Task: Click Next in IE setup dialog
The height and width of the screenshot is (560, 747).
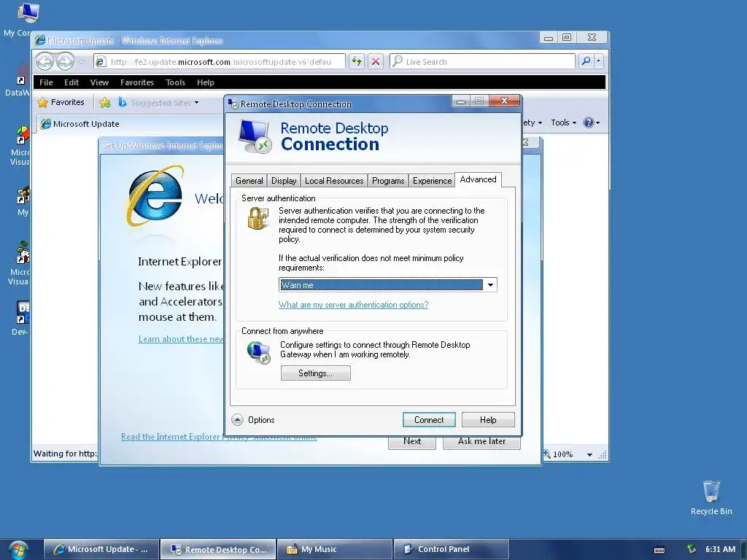Action: (x=412, y=442)
